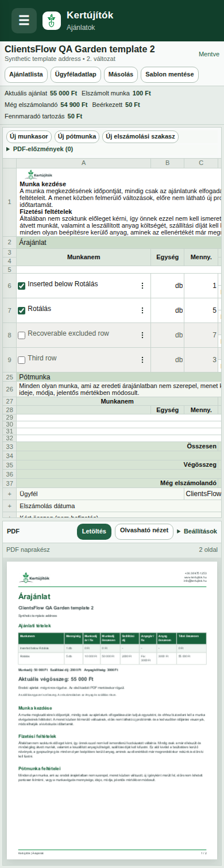Expand the Ügyfél row with plus sign
224x868 pixels.
click(9, 494)
